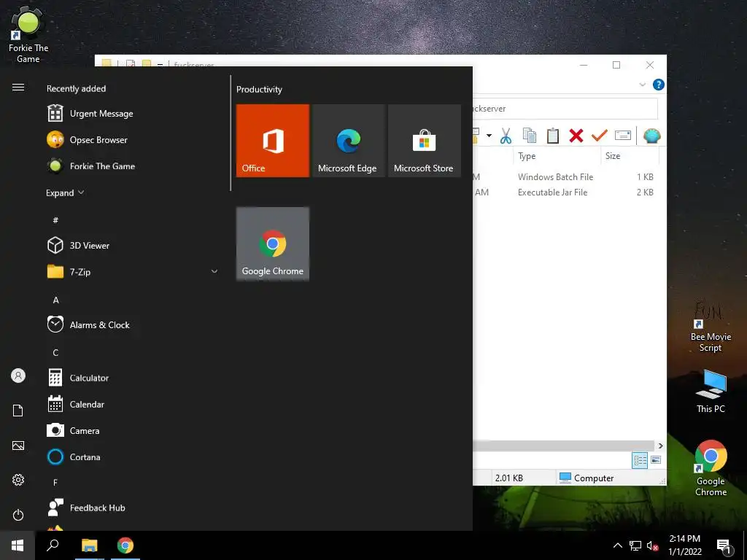Open the Office tile

[273, 141]
